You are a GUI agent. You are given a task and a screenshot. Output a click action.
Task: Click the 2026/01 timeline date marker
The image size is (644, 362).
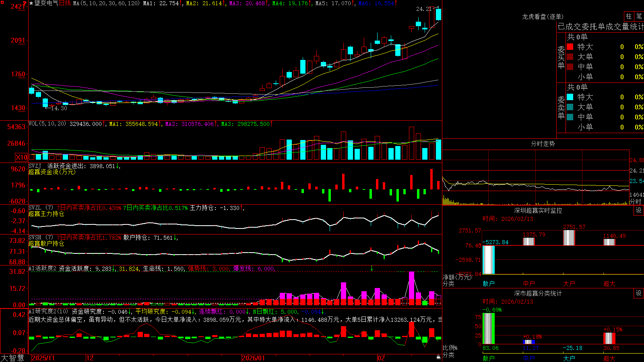click(x=253, y=358)
